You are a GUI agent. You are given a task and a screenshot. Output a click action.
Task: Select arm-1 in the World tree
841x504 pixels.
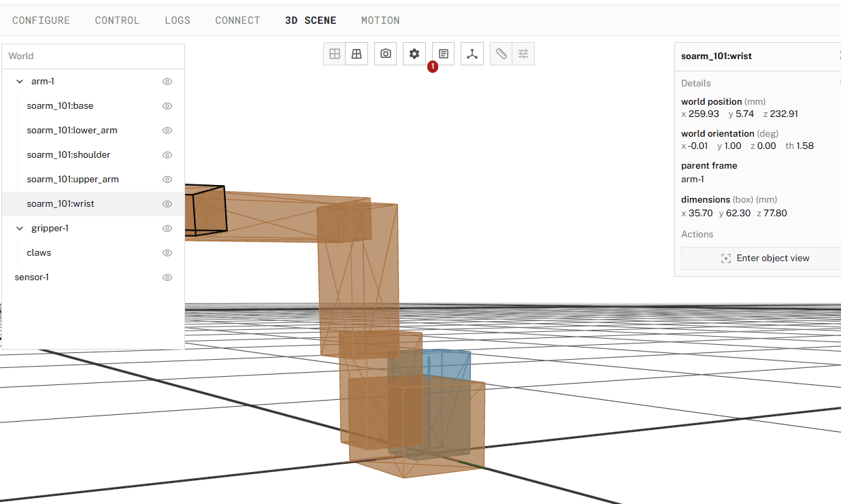coord(43,82)
